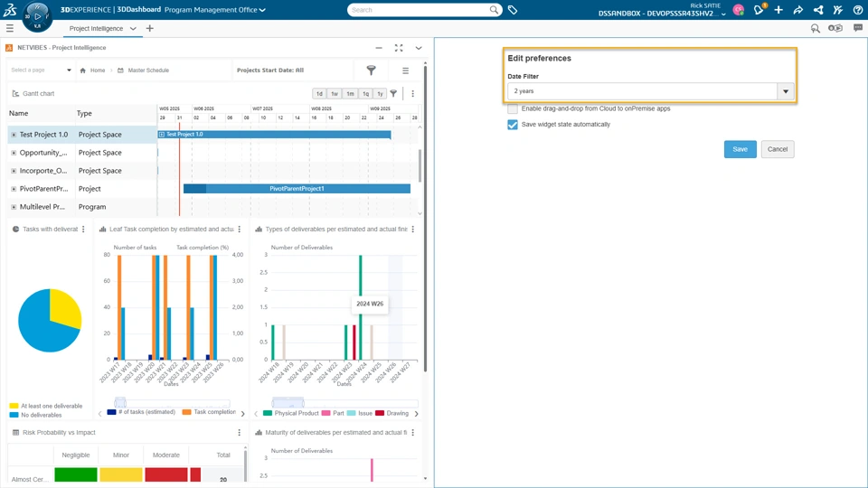This screenshot has height=488, width=868.
Task: Open Gantt chart more options menu
Action: [x=412, y=93]
